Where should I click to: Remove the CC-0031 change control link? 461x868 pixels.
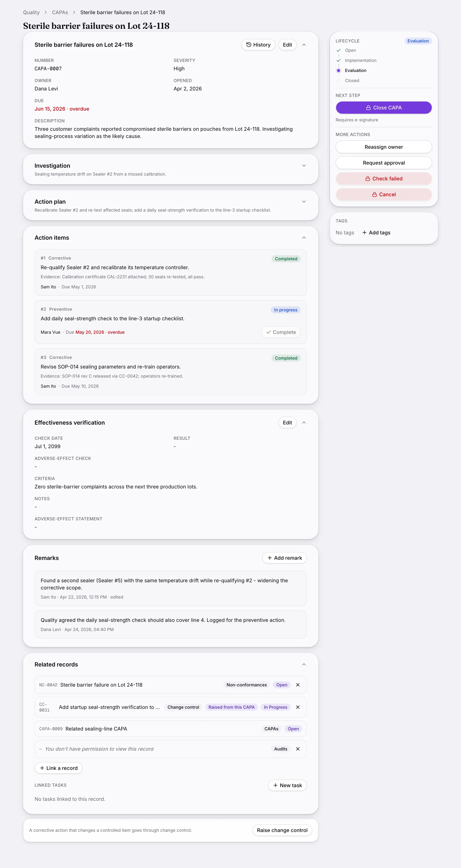pos(298,707)
